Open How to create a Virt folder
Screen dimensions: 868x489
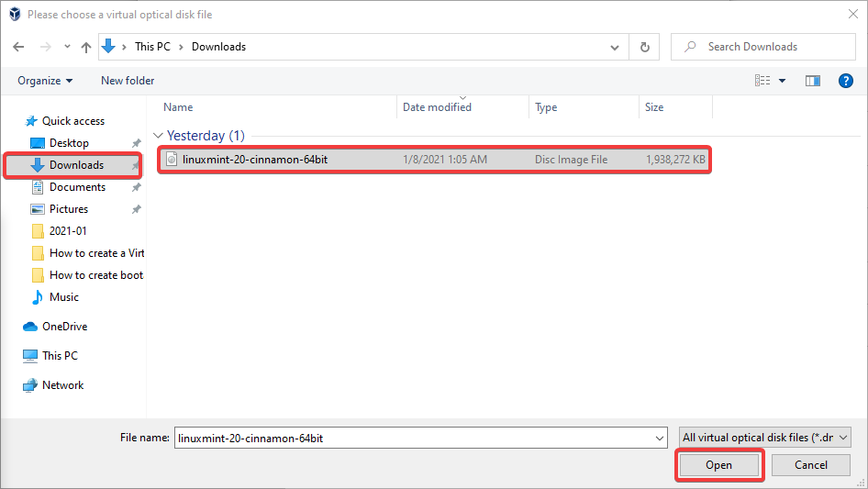(97, 253)
